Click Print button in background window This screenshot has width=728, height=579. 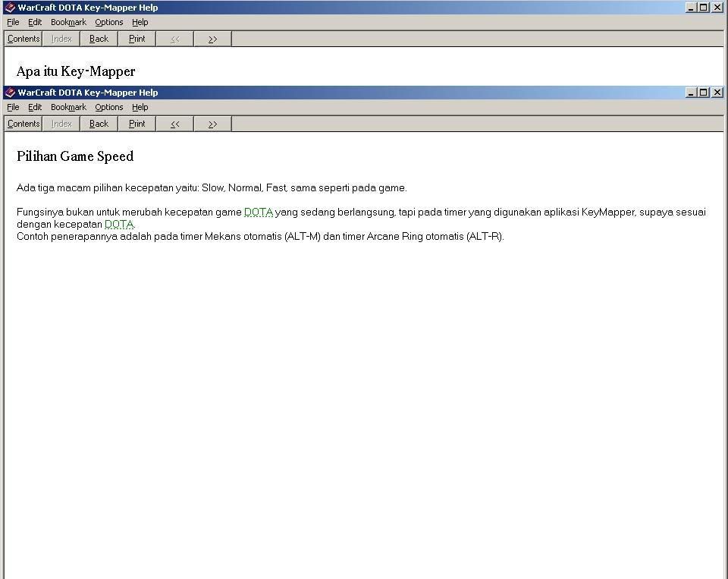coord(137,39)
